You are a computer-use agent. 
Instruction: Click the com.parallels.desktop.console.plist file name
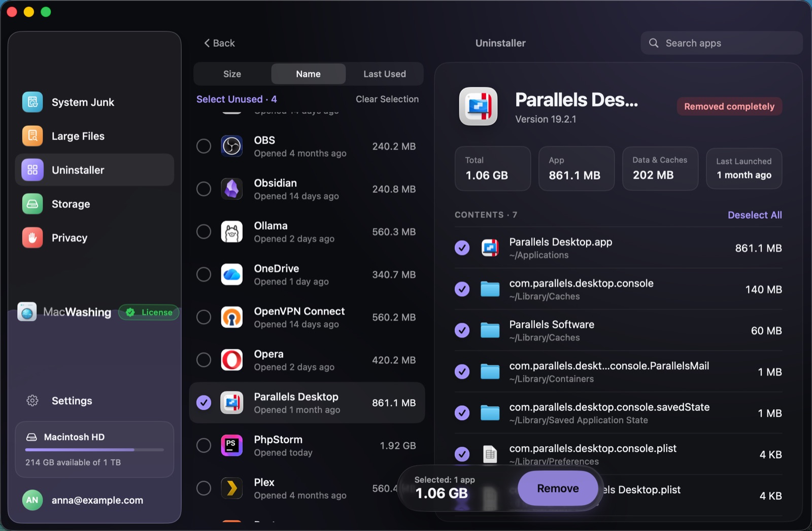pyautogui.click(x=593, y=448)
